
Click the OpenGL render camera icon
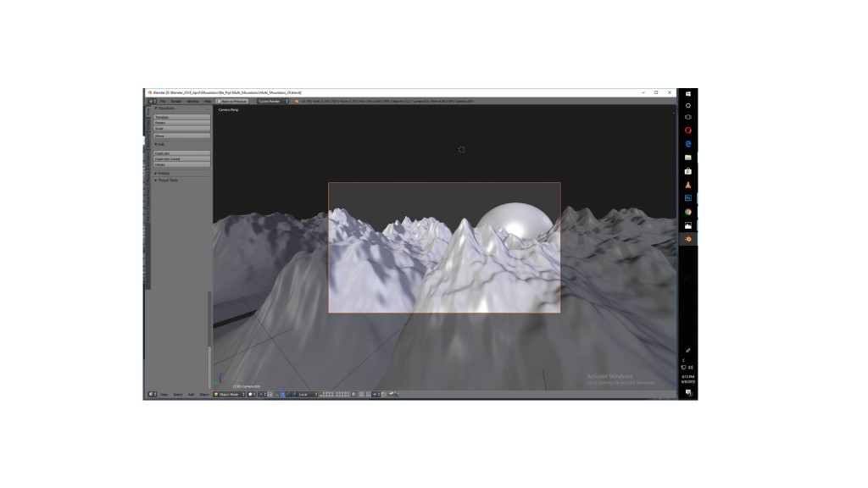pyautogui.click(x=391, y=392)
